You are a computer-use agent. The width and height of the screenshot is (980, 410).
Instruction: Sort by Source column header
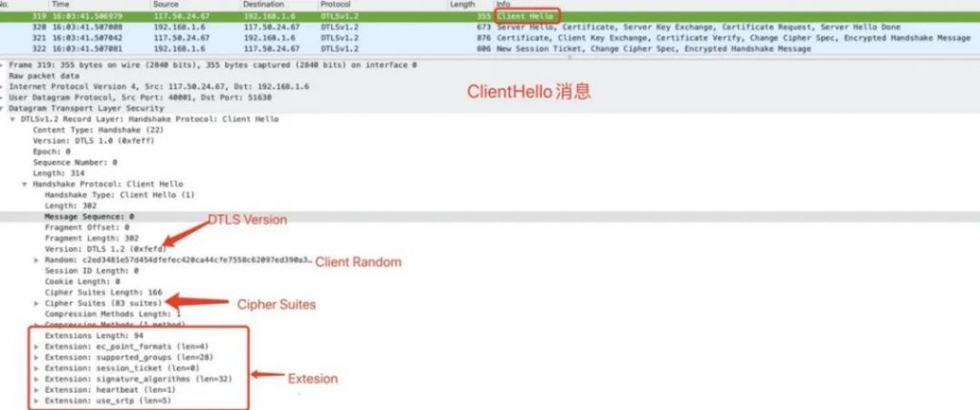[x=166, y=5]
